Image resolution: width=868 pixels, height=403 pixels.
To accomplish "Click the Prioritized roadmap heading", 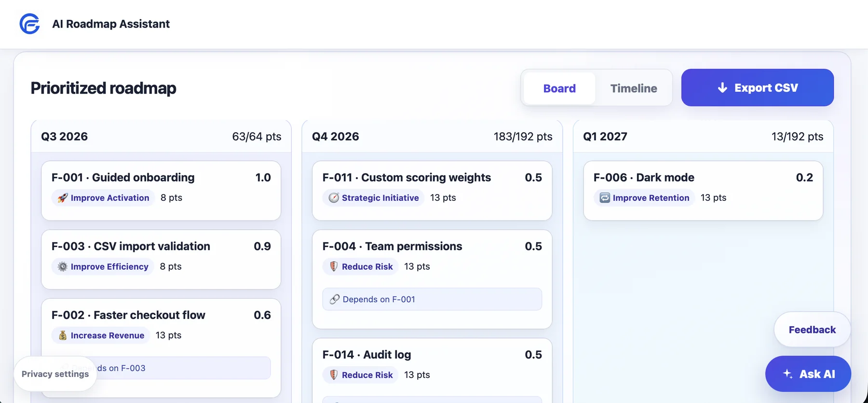I will [104, 88].
